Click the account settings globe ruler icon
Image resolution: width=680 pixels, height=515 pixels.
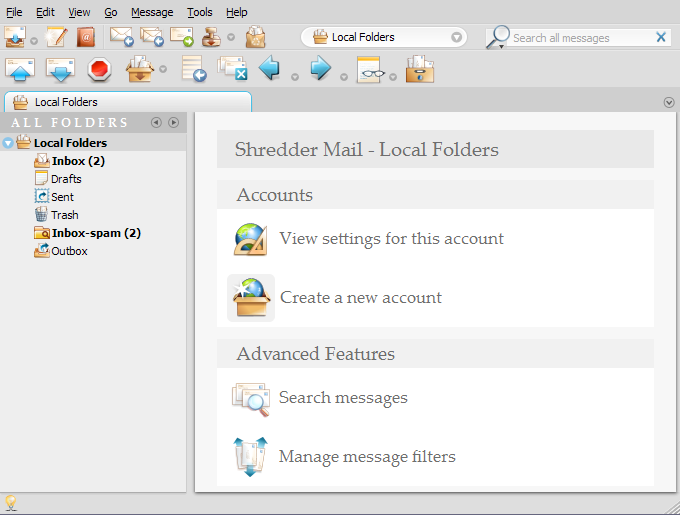tap(251, 239)
